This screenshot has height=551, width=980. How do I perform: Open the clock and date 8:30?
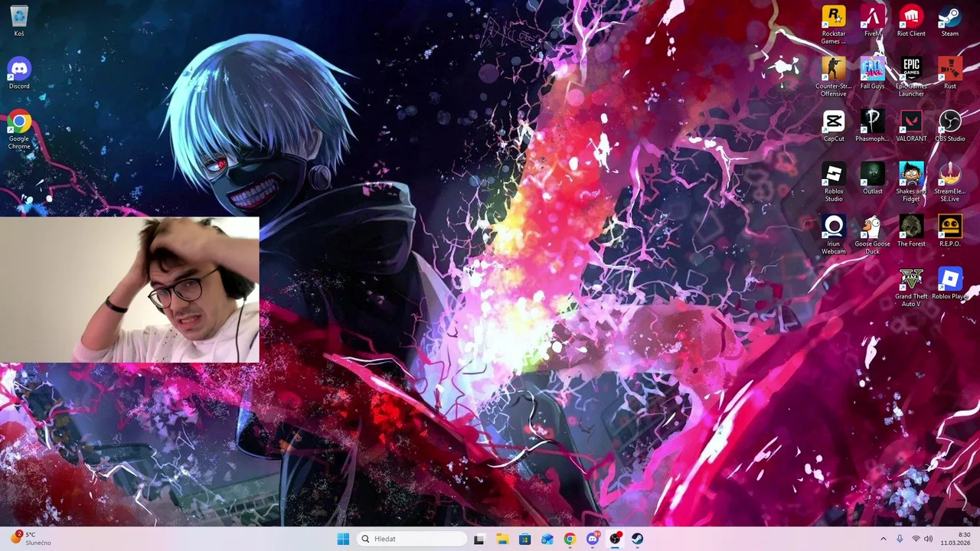pos(955,539)
